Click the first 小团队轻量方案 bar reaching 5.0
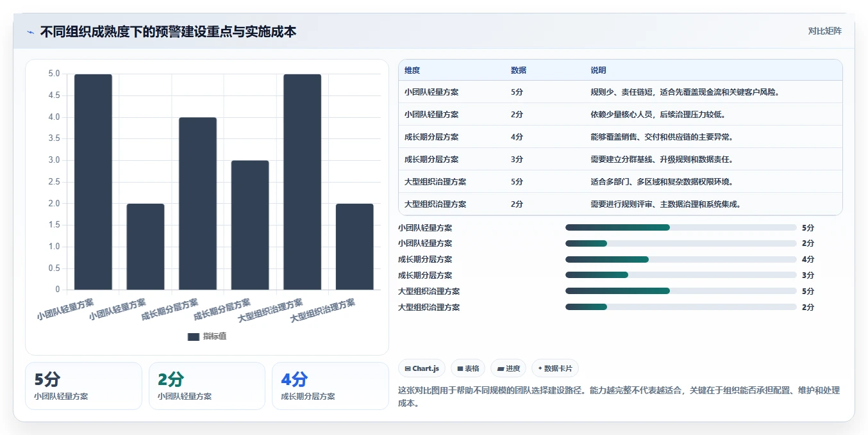The height and width of the screenshot is (435, 868). (x=93, y=182)
